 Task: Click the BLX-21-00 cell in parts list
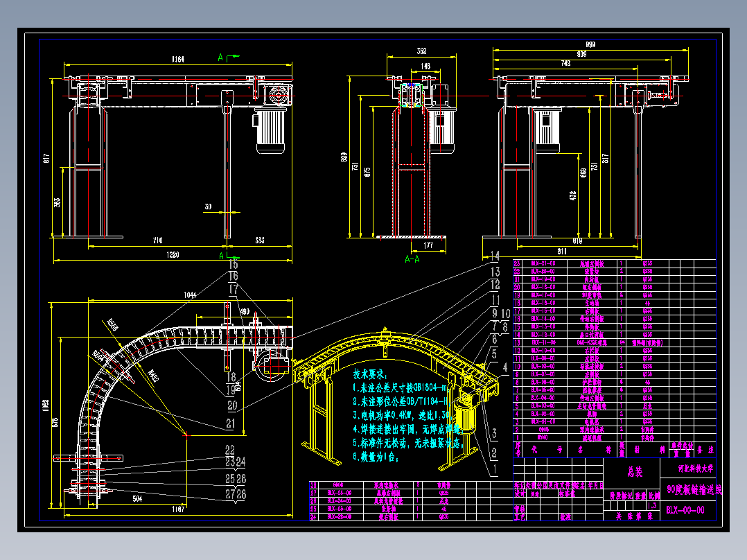click(x=543, y=263)
